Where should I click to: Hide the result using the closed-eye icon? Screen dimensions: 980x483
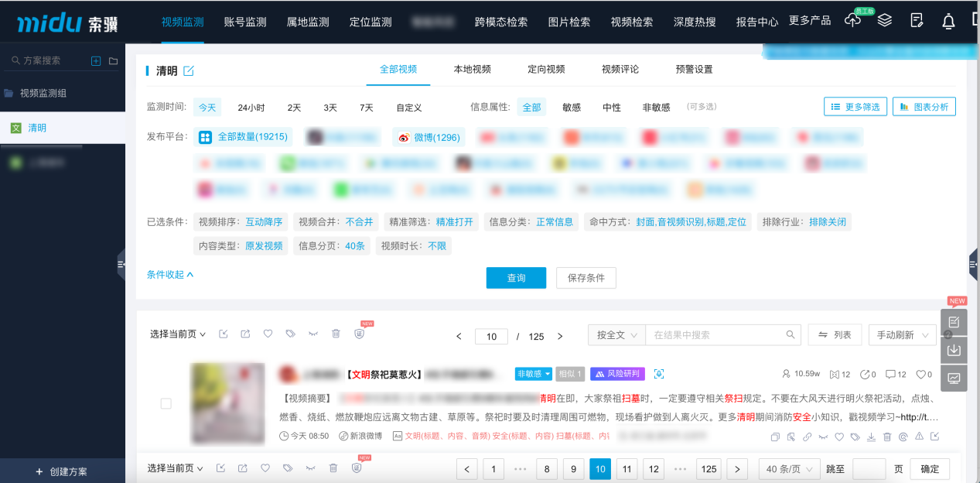tap(822, 436)
